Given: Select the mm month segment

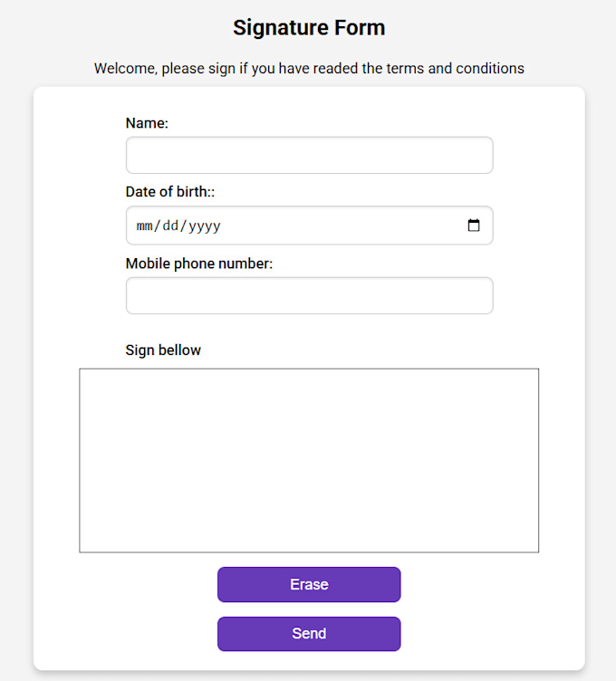Looking at the screenshot, I should click(145, 225).
